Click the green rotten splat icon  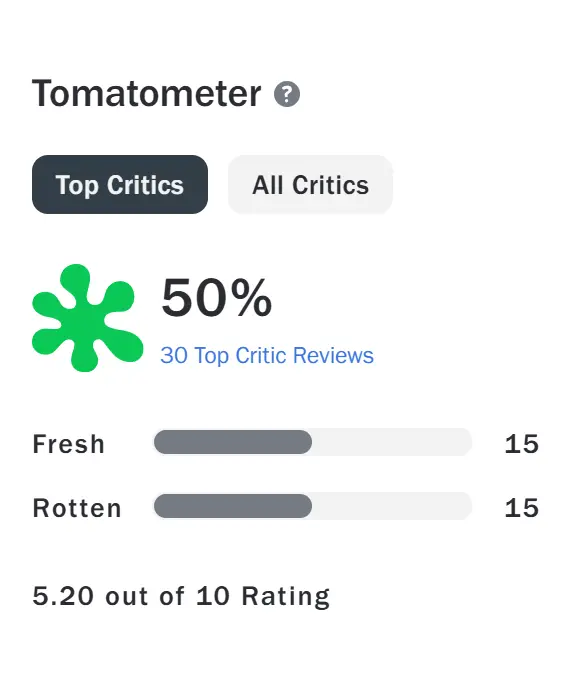pos(88,318)
